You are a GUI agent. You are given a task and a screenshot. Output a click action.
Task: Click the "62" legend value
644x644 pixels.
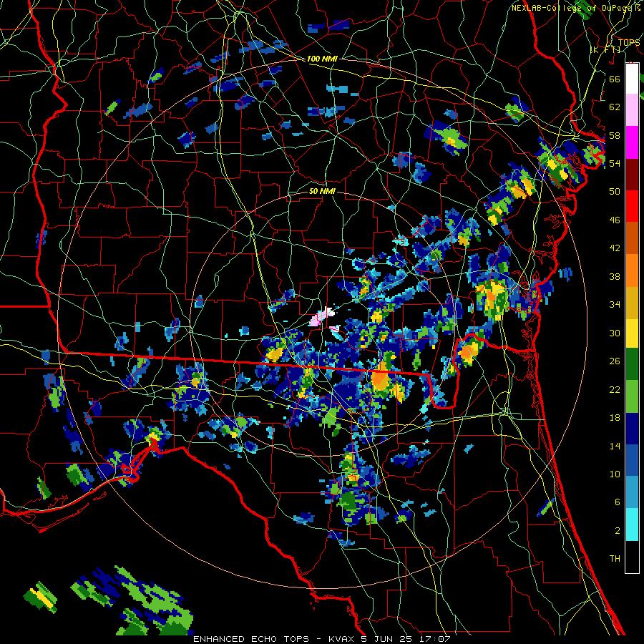coord(615,107)
